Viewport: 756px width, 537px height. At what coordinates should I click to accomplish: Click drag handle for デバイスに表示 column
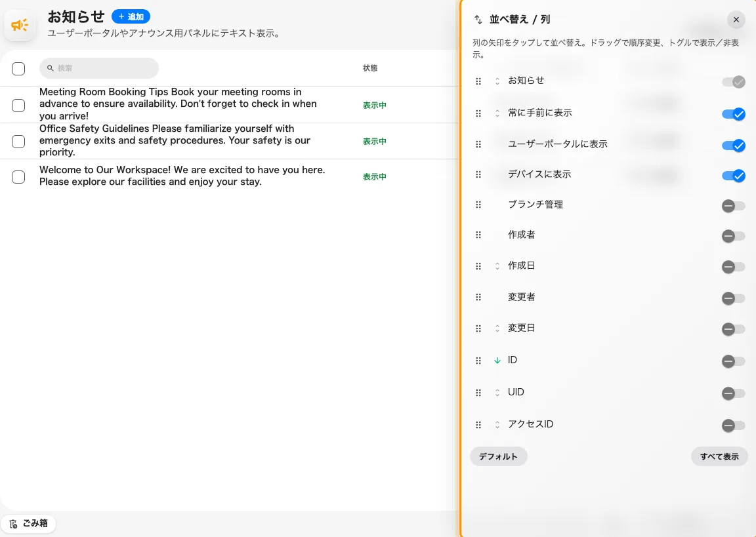478,174
